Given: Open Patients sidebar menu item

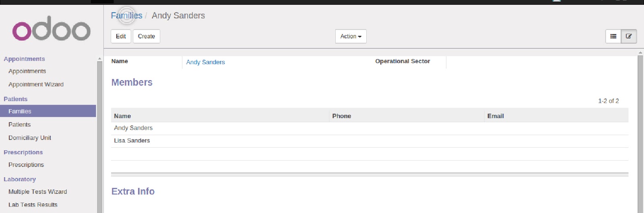Looking at the screenshot, I should (x=19, y=125).
